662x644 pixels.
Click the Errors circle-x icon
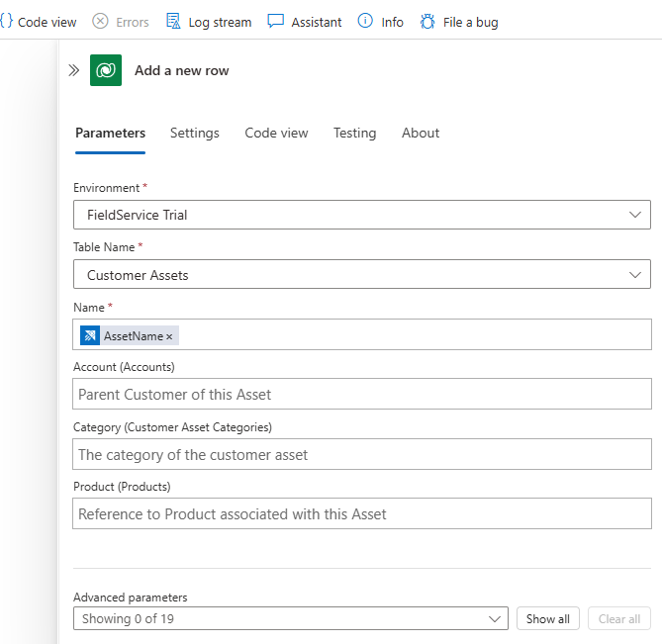pos(100,22)
